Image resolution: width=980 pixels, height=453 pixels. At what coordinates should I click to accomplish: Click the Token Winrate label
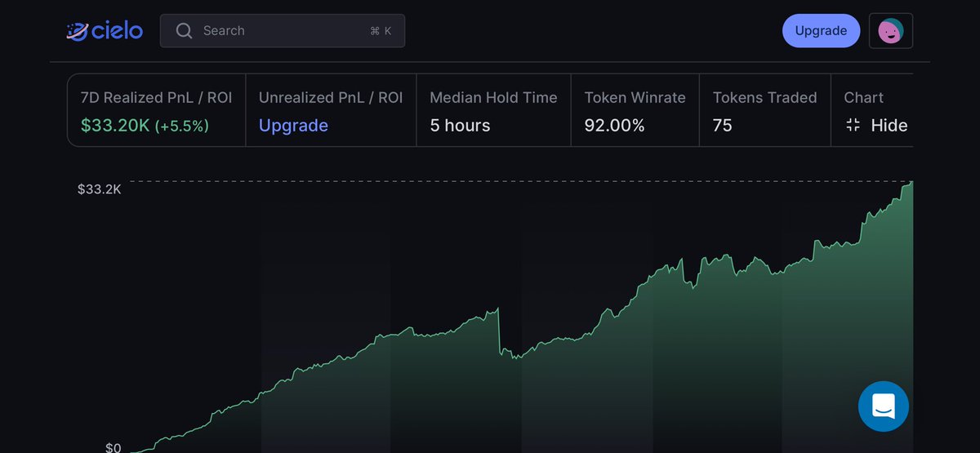point(635,98)
